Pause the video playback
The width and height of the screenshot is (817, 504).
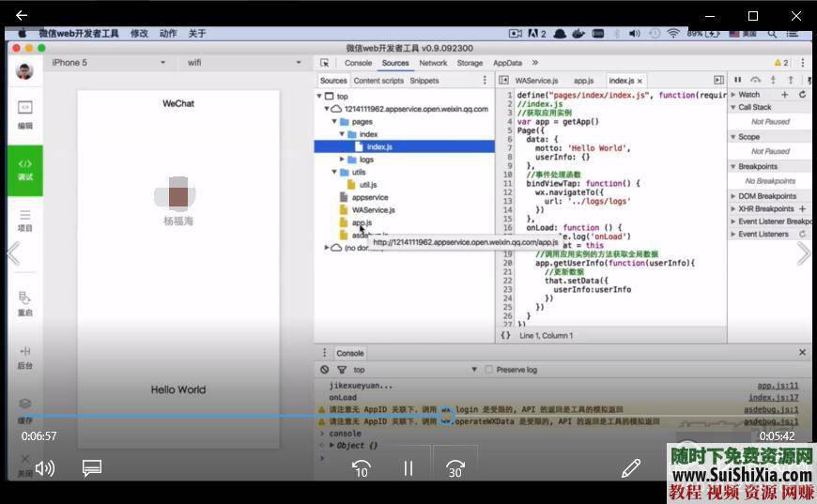[408, 467]
